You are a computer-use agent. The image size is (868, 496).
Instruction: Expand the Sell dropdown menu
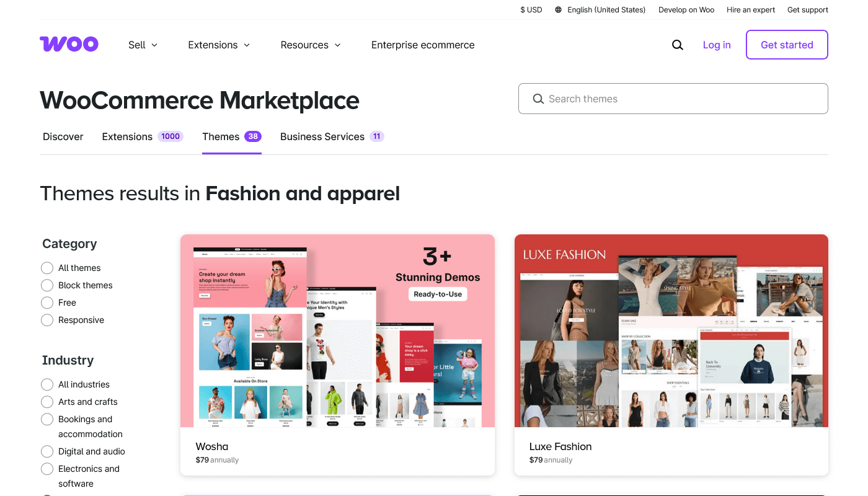pos(143,45)
